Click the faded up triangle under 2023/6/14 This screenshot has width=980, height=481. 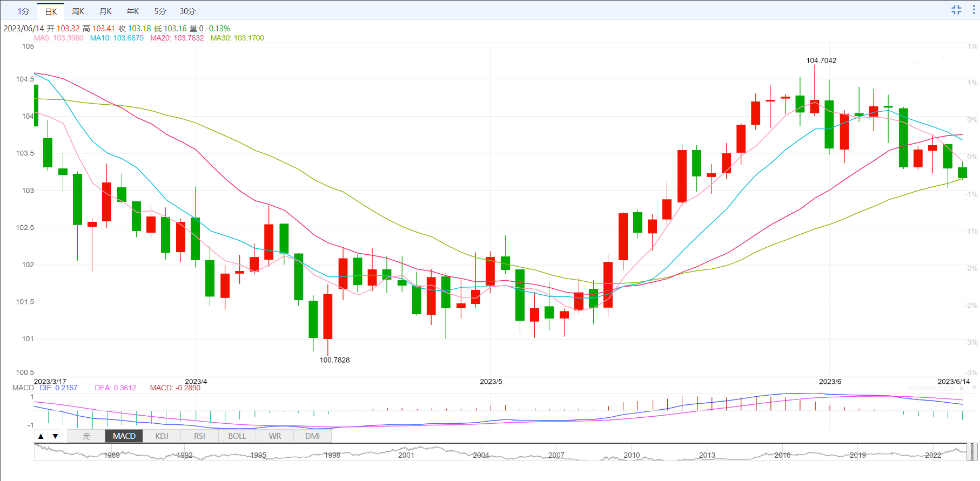coord(962,388)
